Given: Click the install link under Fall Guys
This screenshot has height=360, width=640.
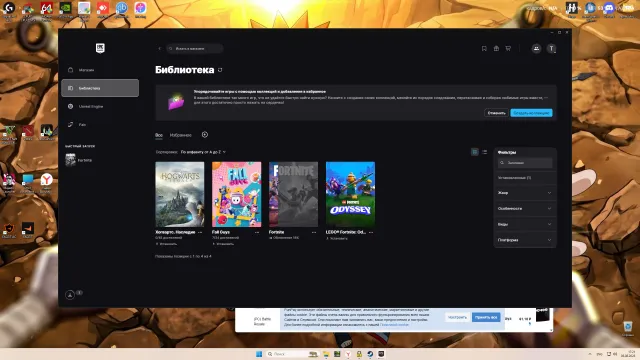Looking at the screenshot, I should click(x=223, y=244).
